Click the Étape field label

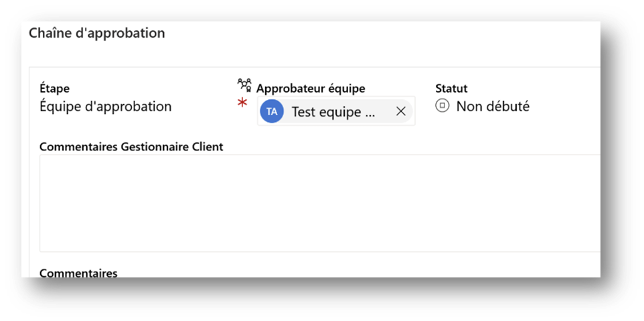[x=55, y=88]
